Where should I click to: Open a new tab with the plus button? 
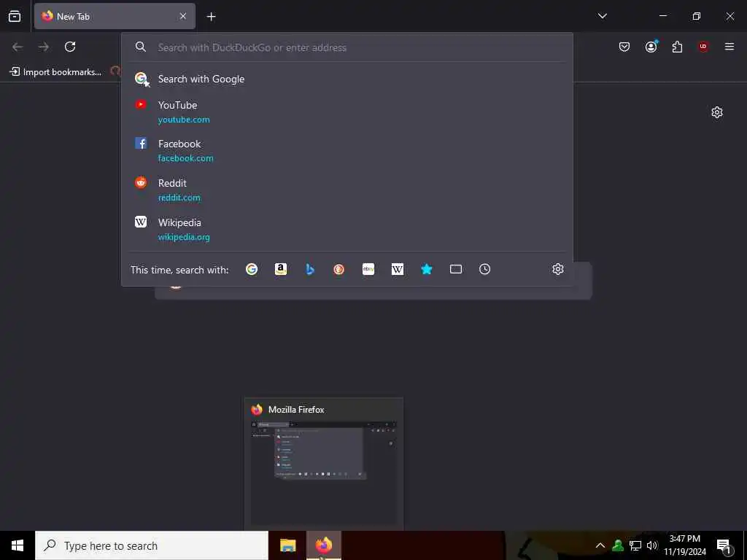coord(211,17)
